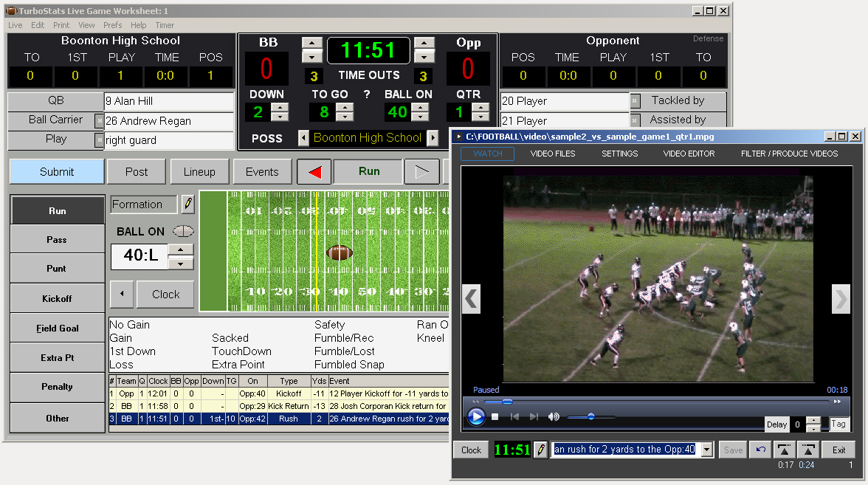The height and width of the screenshot is (485, 868).
Task: Play the paused game video
Action: 476,416
